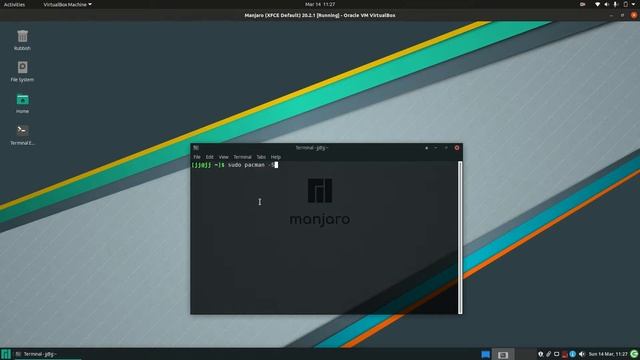Click the volume icon in top bar
This screenshot has height=360, width=640.
tap(607, 4)
